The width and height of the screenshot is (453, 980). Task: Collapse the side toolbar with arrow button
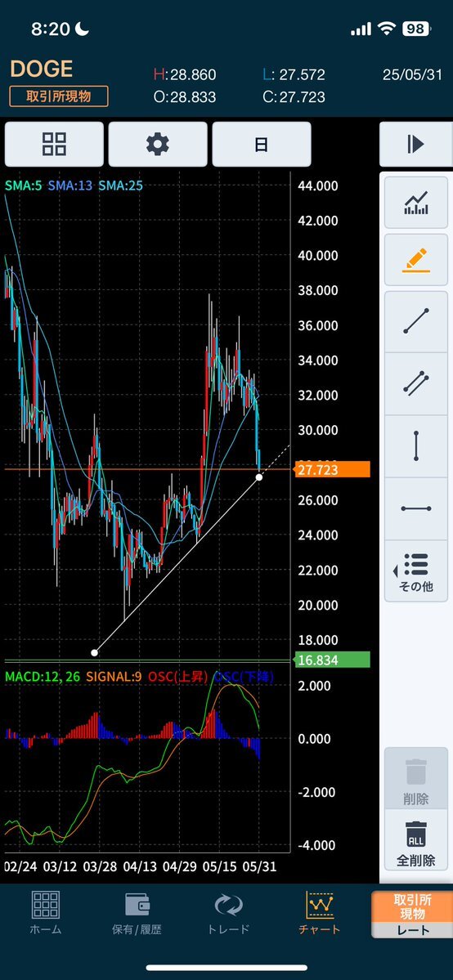pyautogui.click(x=416, y=145)
